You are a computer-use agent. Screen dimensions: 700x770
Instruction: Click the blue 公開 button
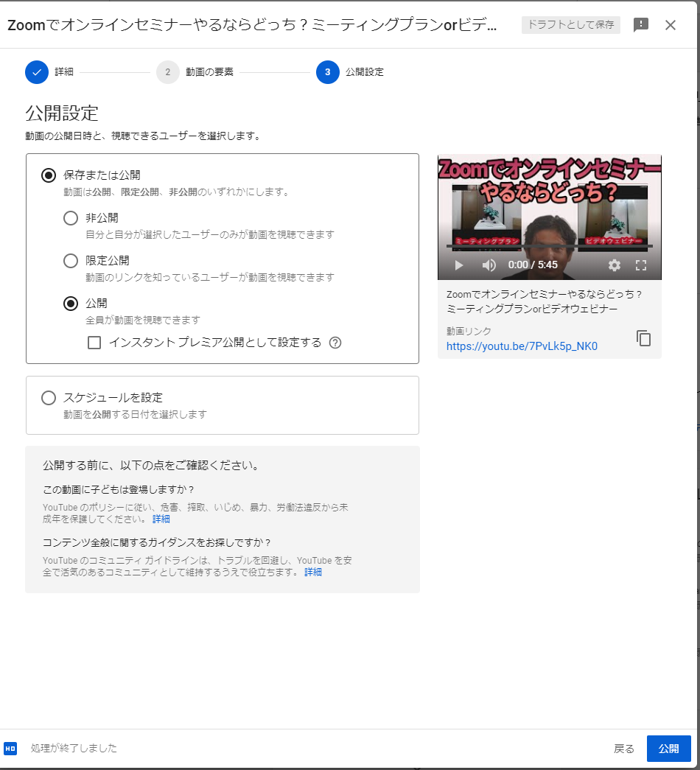coord(668,749)
